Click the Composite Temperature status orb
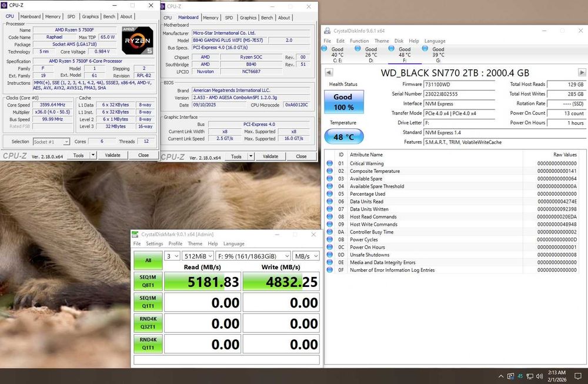This screenshot has width=588, height=384. [x=330, y=171]
